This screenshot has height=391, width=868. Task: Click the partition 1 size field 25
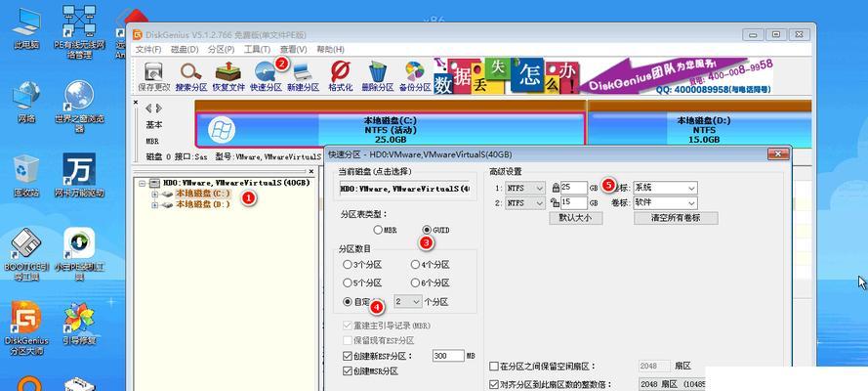tap(573, 189)
